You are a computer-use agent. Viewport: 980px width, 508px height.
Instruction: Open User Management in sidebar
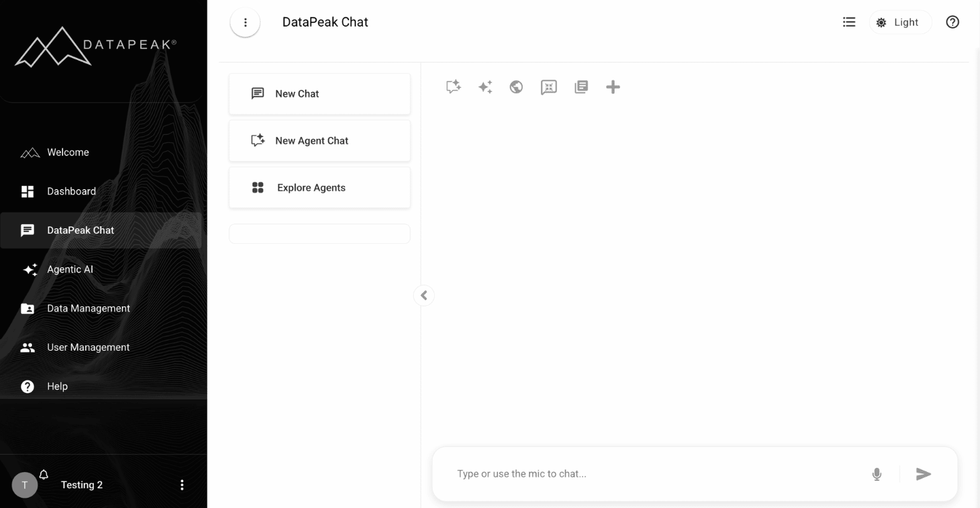coord(101,347)
